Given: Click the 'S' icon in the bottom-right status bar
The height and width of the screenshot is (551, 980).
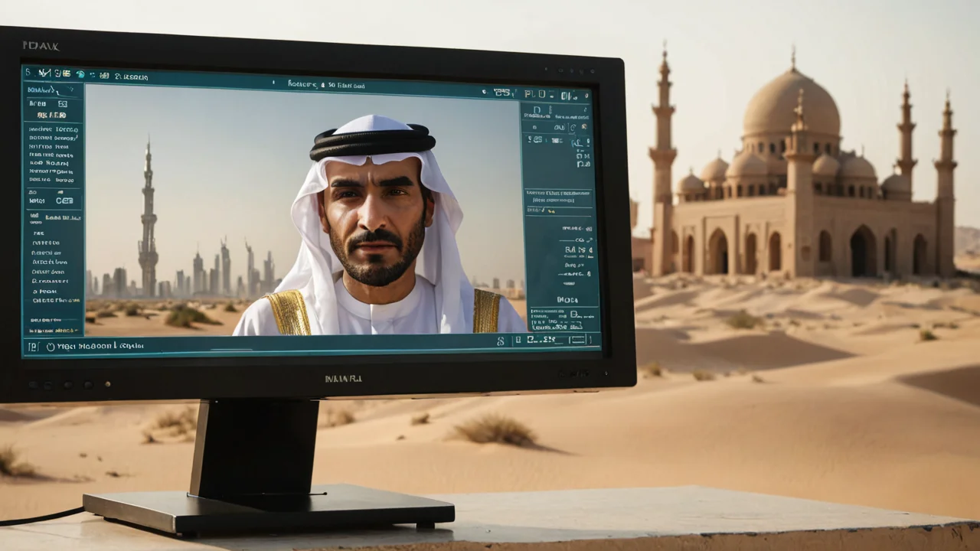Looking at the screenshot, I should 501,341.
